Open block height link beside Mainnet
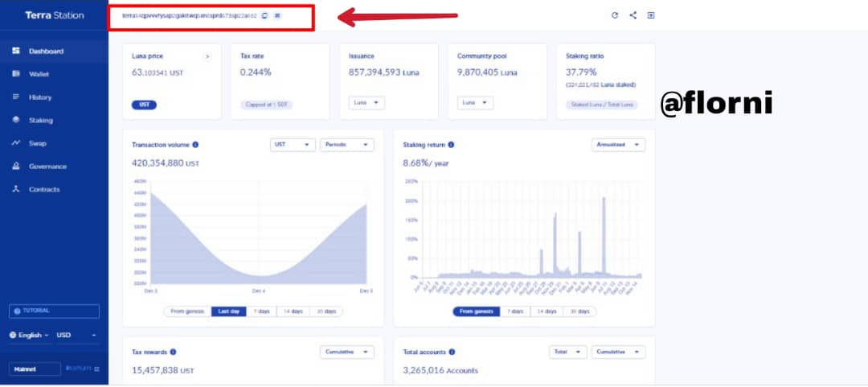This screenshot has height=387, width=868. coord(82,369)
